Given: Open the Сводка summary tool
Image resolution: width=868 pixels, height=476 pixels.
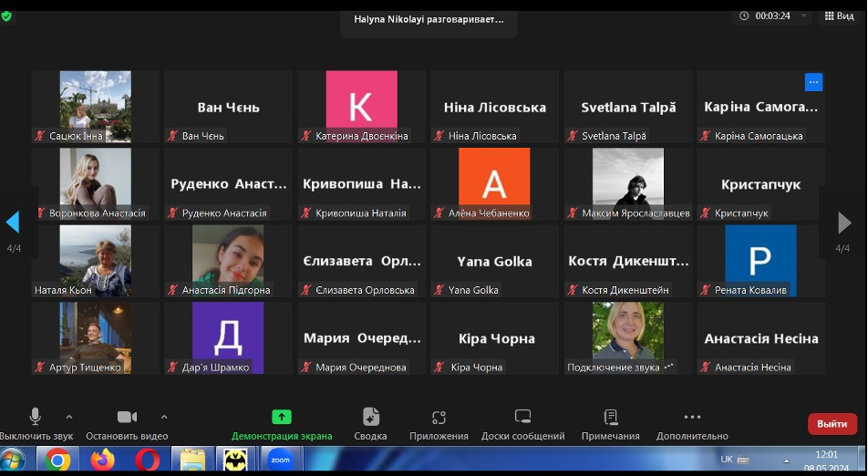Looking at the screenshot, I should coord(370,418).
